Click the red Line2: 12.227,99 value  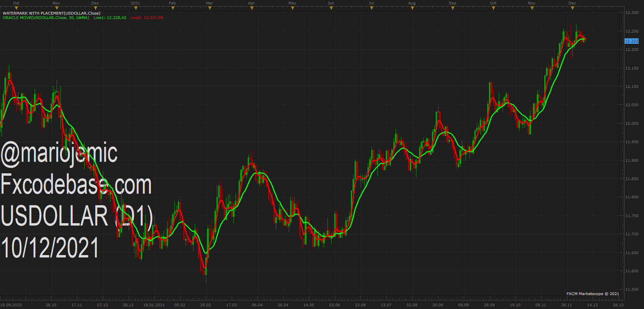(147, 18)
